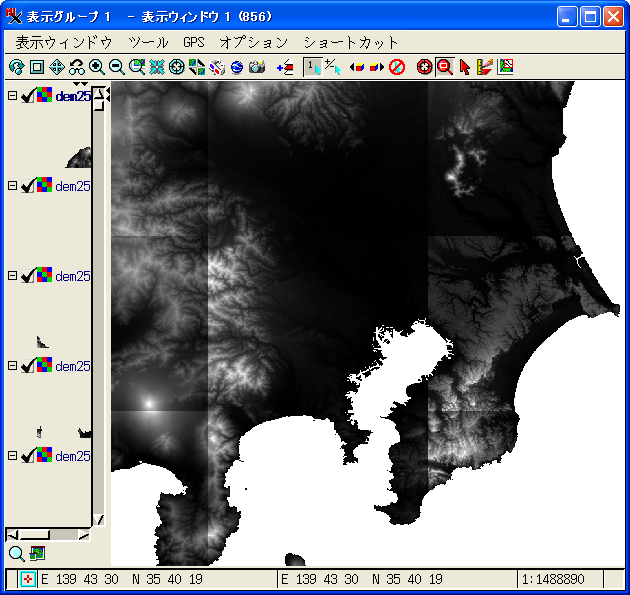Toggle checkmark of the last dem25 layer

tap(28, 456)
